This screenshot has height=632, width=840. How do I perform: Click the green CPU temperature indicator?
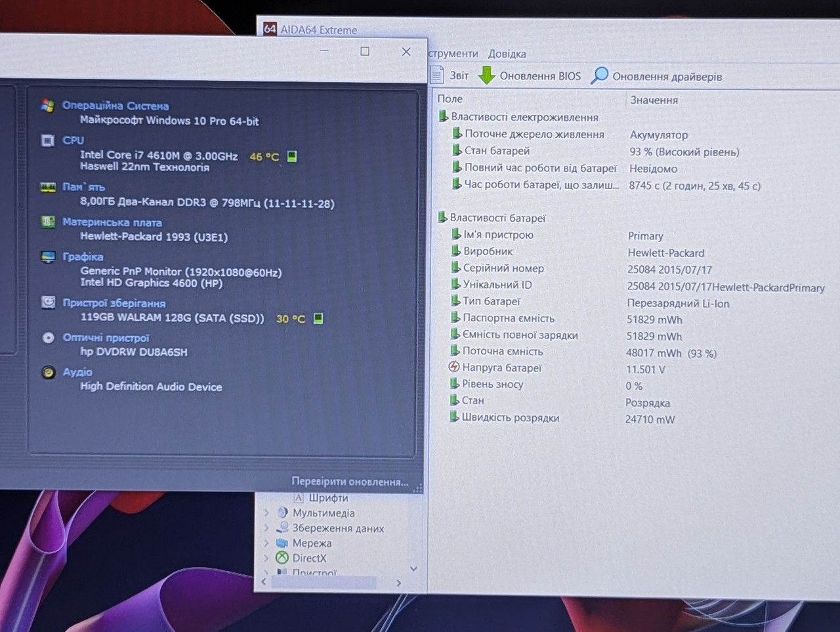pyautogui.click(x=292, y=156)
